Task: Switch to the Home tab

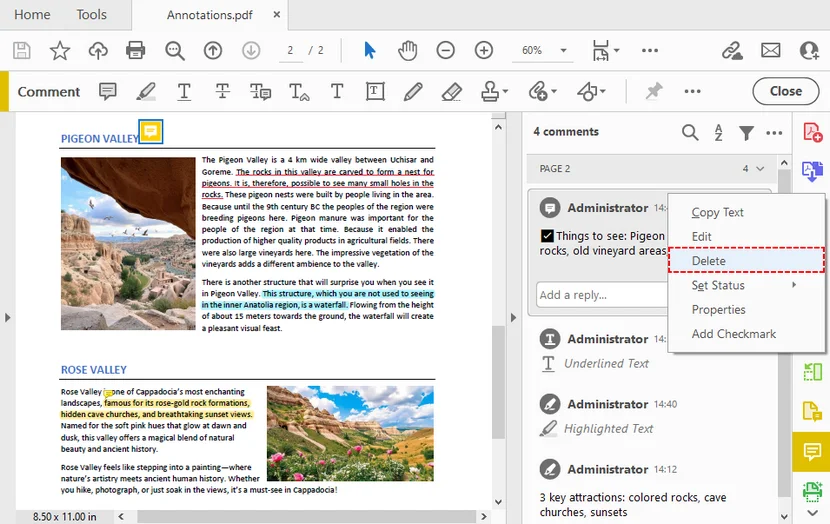Action: click(32, 15)
